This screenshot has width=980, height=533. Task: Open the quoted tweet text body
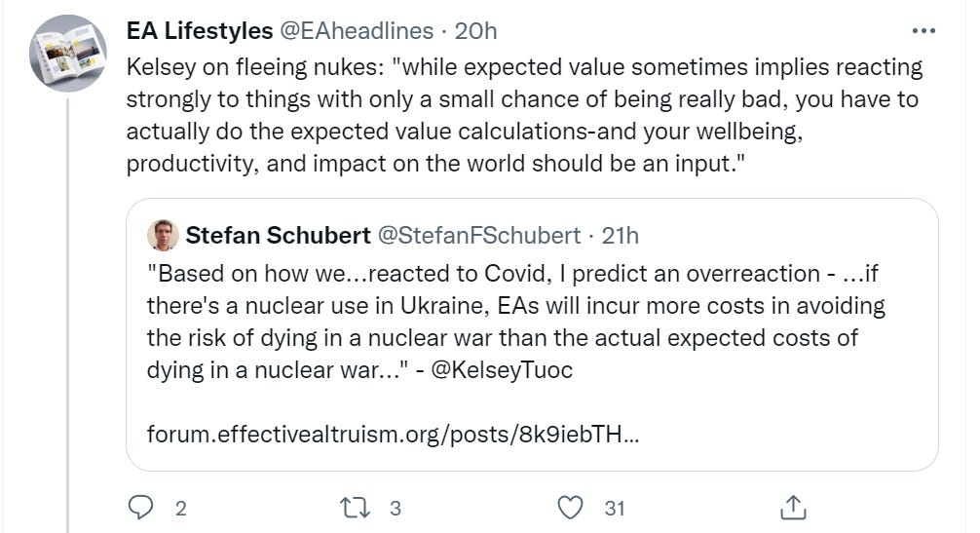516,306
